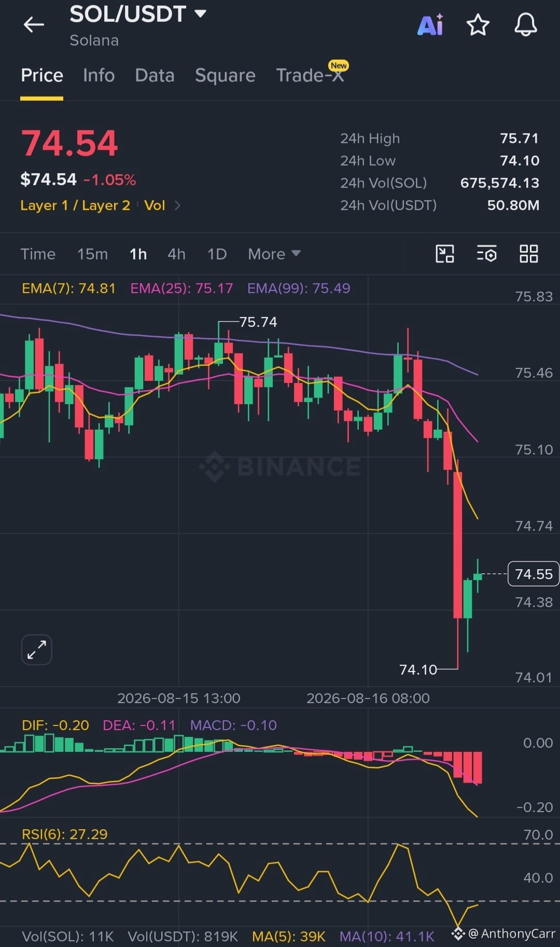This screenshot has width=560, height=947.
Task: Tap the Layer 1 / Layer 2 tag
Action: coord(75,205)
